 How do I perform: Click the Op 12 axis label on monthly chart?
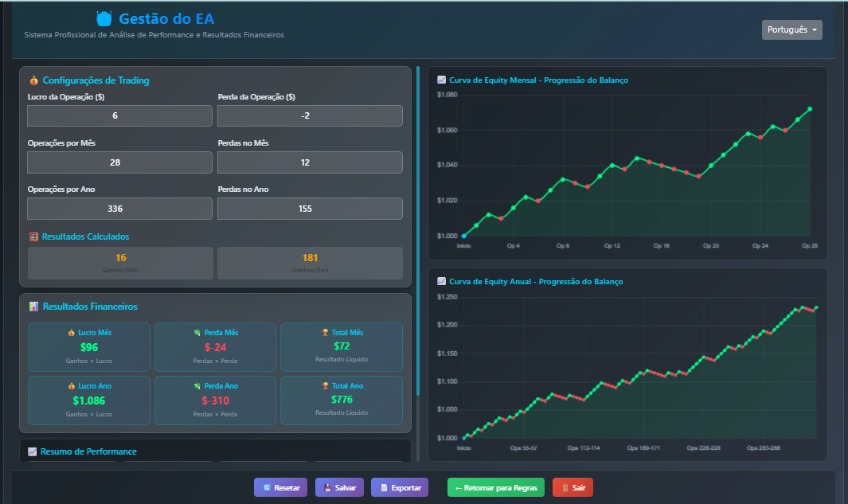[612, 245]
